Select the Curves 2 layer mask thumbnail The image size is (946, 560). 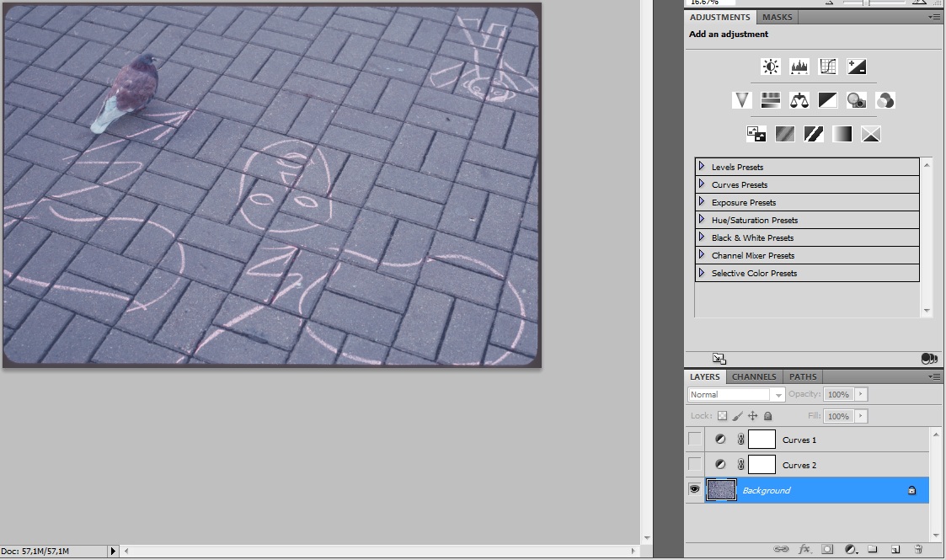click(x=762, y=465)
